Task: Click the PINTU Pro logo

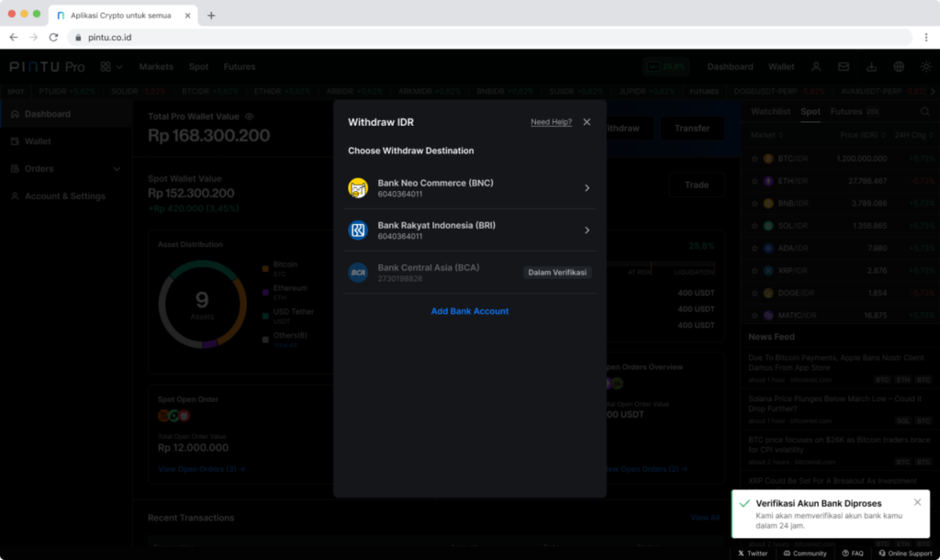Action: tap(47, 66)
